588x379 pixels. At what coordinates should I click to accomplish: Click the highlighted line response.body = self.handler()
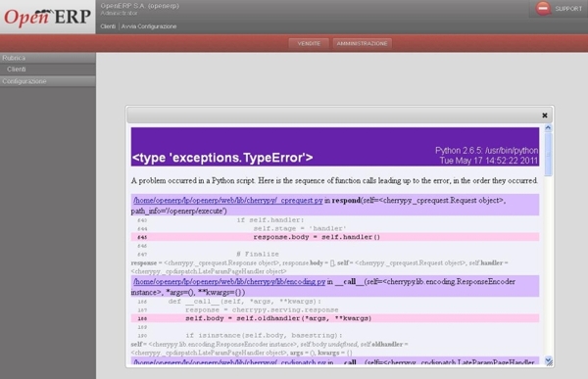tap(335, 237)
